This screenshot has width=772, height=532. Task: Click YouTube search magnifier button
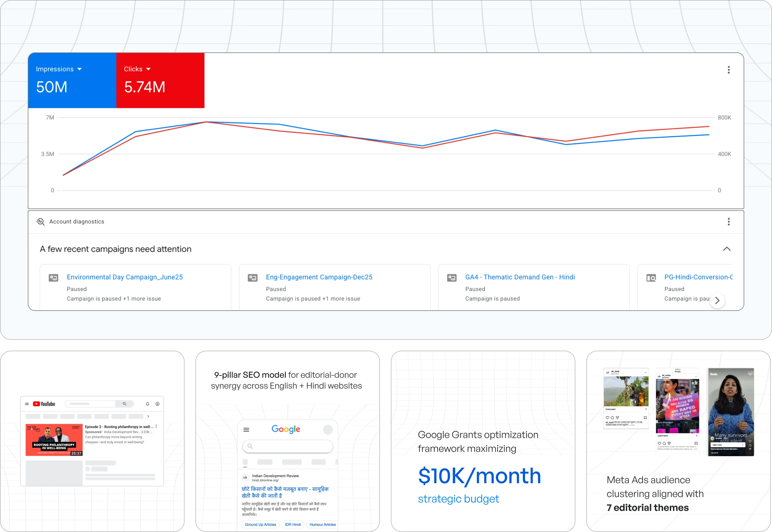pos(125,404)
